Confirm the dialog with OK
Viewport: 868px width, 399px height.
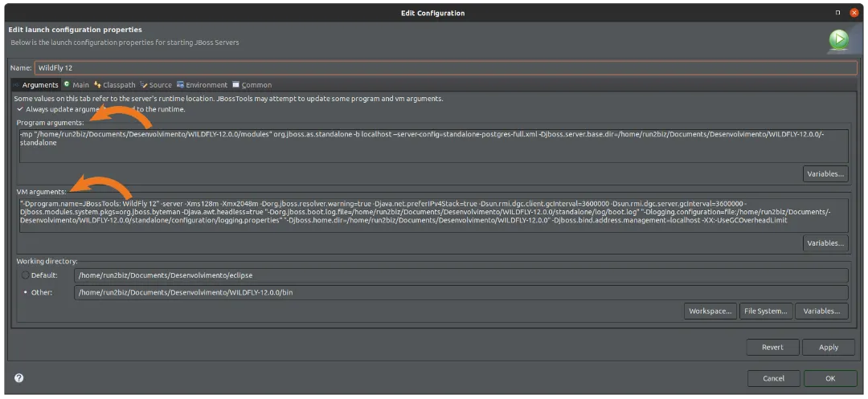point(830,379)
